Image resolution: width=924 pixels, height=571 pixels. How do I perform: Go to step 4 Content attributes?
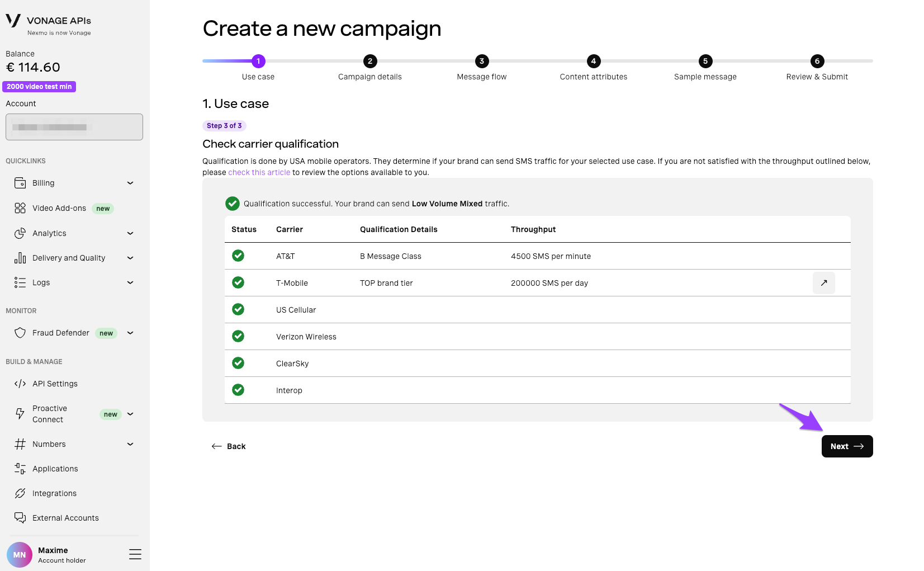pos(594,62)
